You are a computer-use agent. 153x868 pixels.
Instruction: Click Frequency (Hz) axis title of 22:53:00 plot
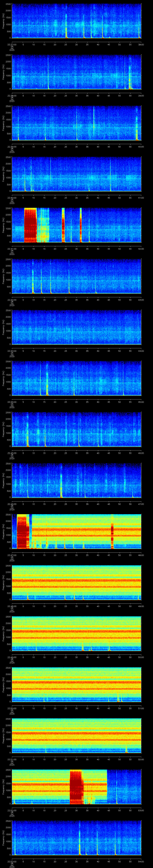[3, 838]
